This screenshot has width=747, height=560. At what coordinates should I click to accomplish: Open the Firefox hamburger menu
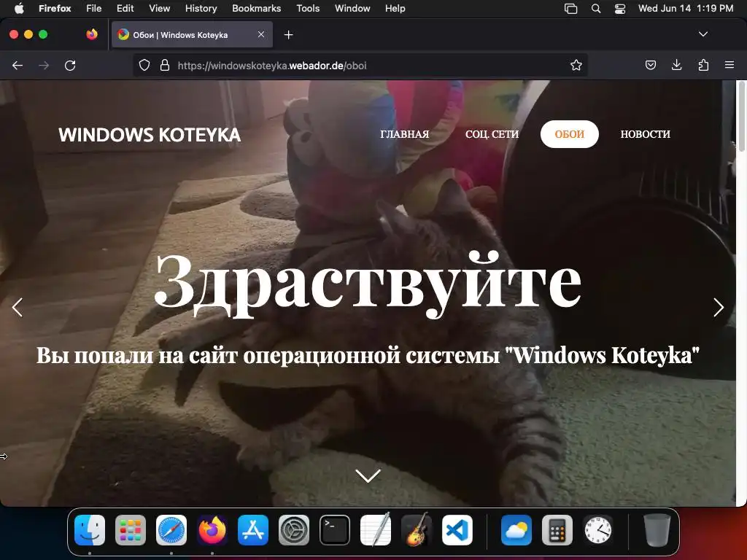point(729,65)
